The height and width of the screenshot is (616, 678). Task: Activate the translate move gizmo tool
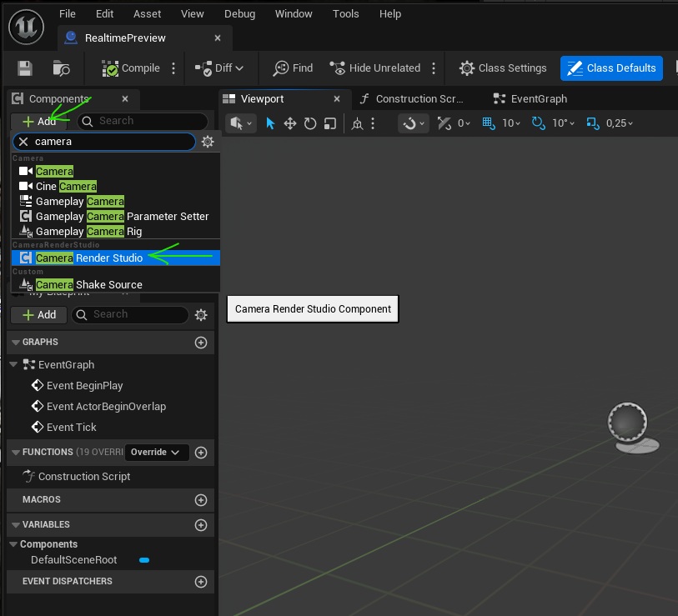[289, 123]
